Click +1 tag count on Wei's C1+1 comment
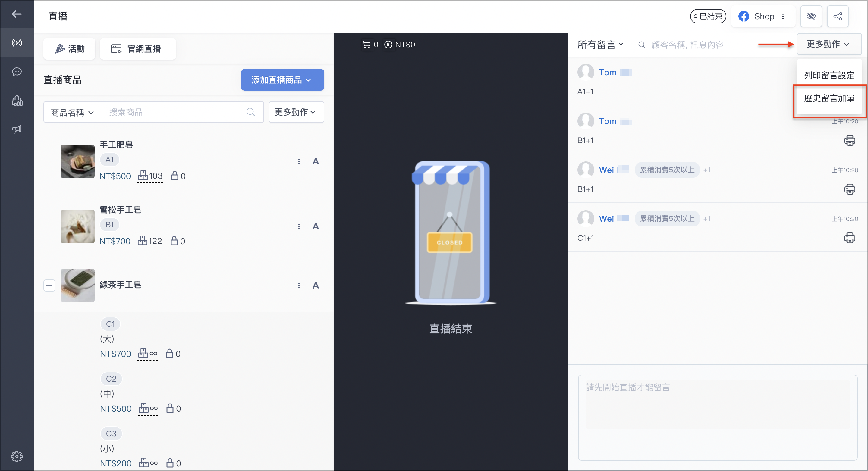This screenshot has width=868, height=471. (x=706, y=219)
